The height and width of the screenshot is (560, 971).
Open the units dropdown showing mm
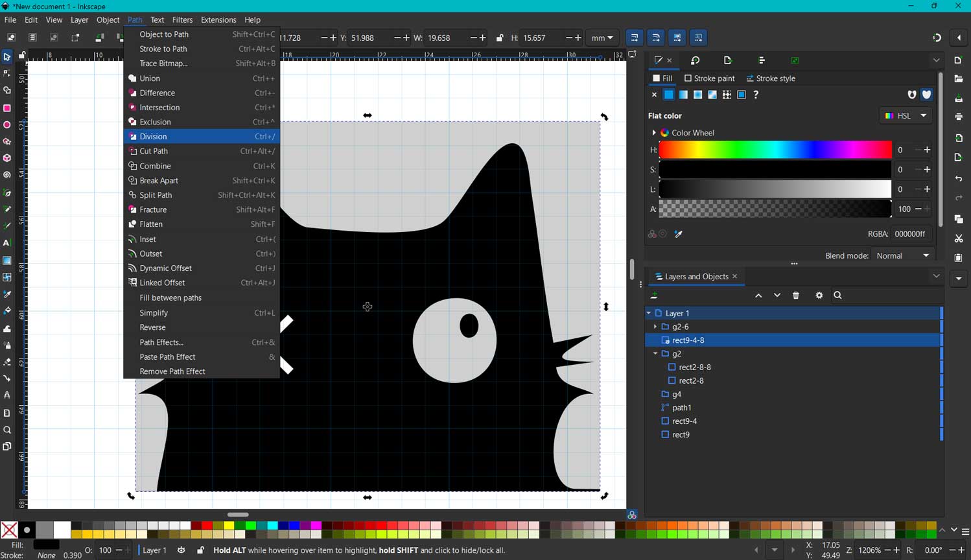coord(602,38)
